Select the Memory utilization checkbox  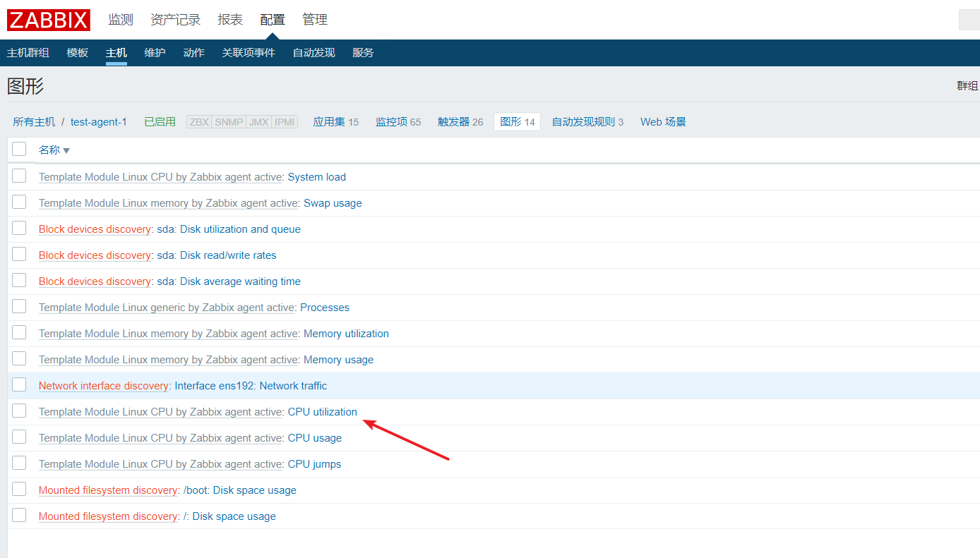point(19,332)
